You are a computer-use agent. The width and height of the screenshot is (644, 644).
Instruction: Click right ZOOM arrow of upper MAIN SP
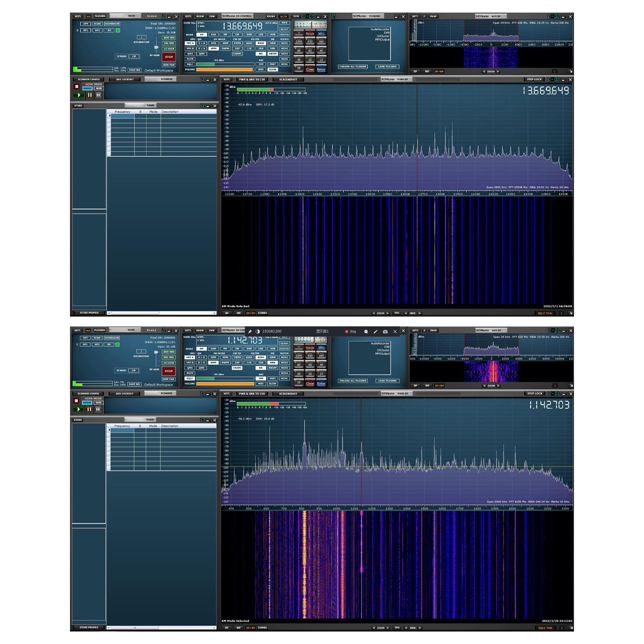coord(388,313)
